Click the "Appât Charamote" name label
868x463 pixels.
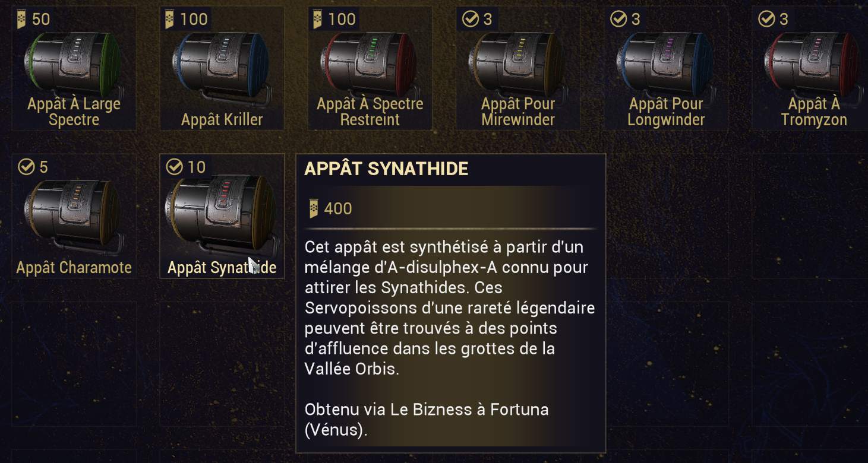pyautogui.click(x=74, y=268)
